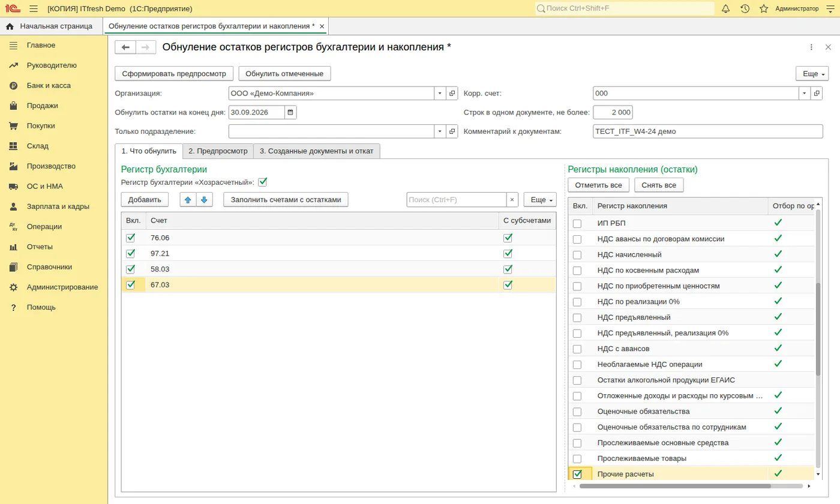This screenshot has width=840, height=504.
Task: Clear the account search field
Action: point(512,200)
